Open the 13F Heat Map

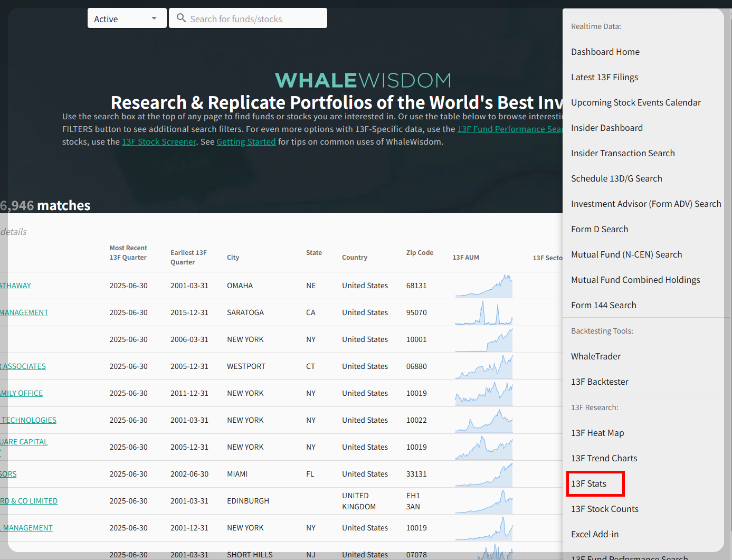tap(597, 433)
